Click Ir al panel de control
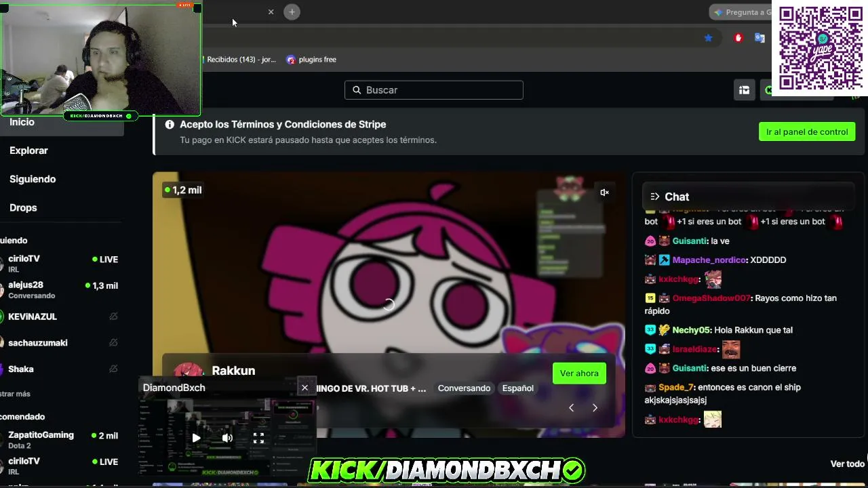868x488 pixels. [x=807, y=131]
